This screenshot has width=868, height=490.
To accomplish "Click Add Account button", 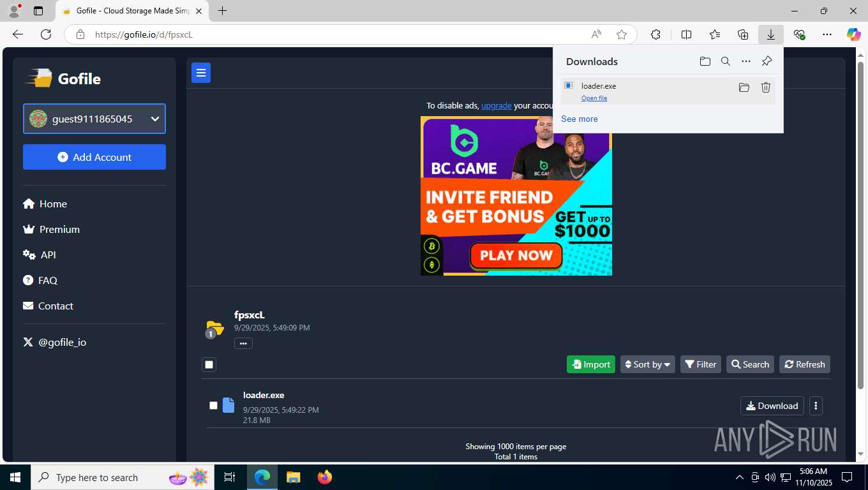I will click(94, 157).
